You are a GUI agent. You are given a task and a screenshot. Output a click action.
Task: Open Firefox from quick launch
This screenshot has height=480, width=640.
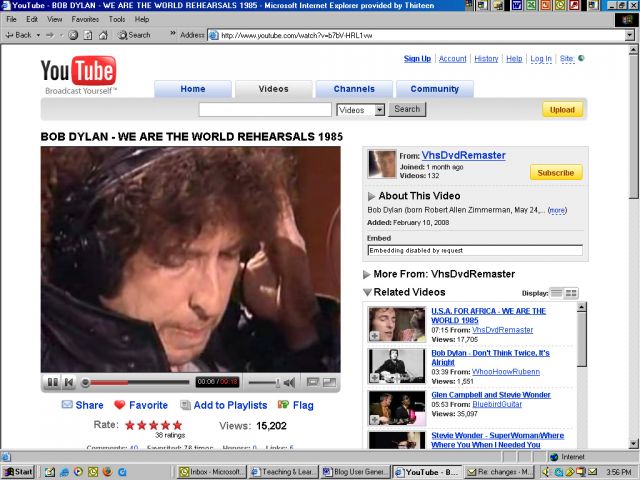pyautogui.click(x=107, y=472)
